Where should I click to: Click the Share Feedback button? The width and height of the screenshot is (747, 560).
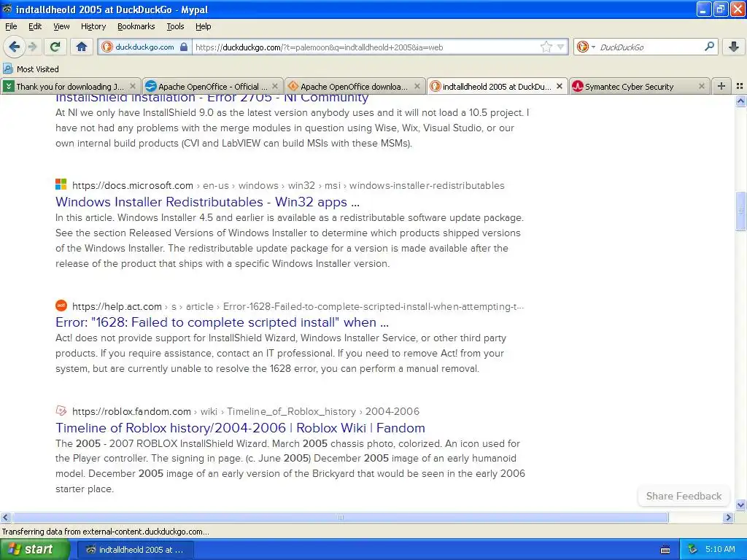[684, 496]
